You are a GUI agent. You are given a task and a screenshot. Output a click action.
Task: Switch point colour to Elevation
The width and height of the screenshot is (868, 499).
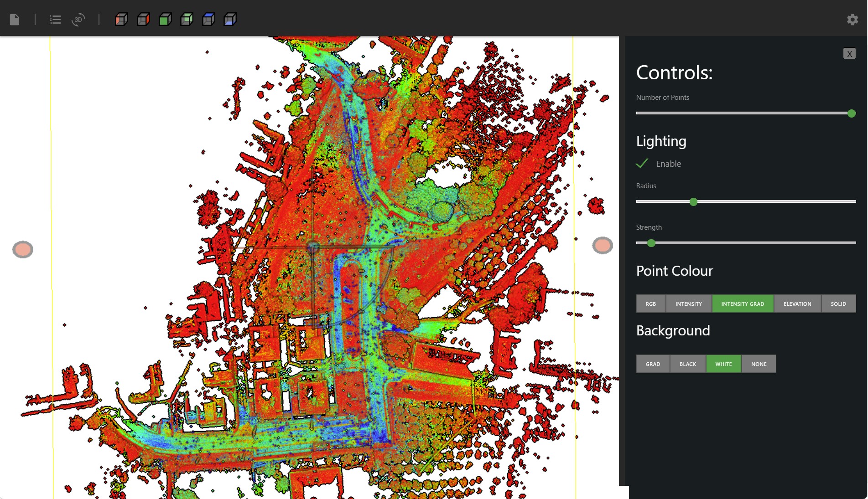(797, 304)
